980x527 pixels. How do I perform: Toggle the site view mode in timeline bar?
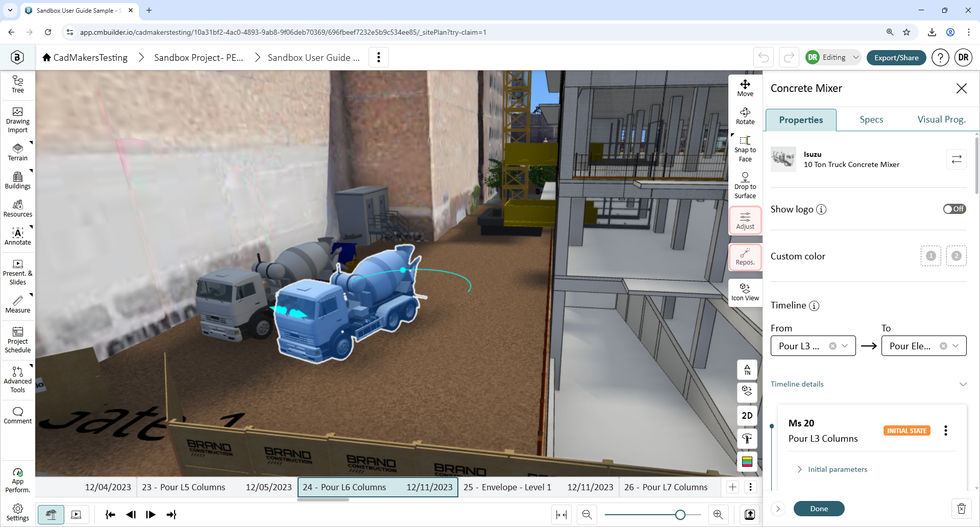tap(51, 515)
